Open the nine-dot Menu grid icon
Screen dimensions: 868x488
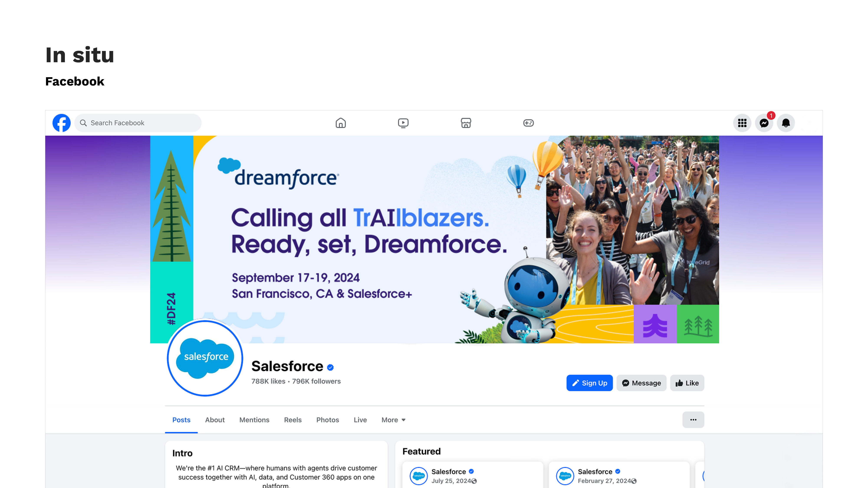point(742,123)
